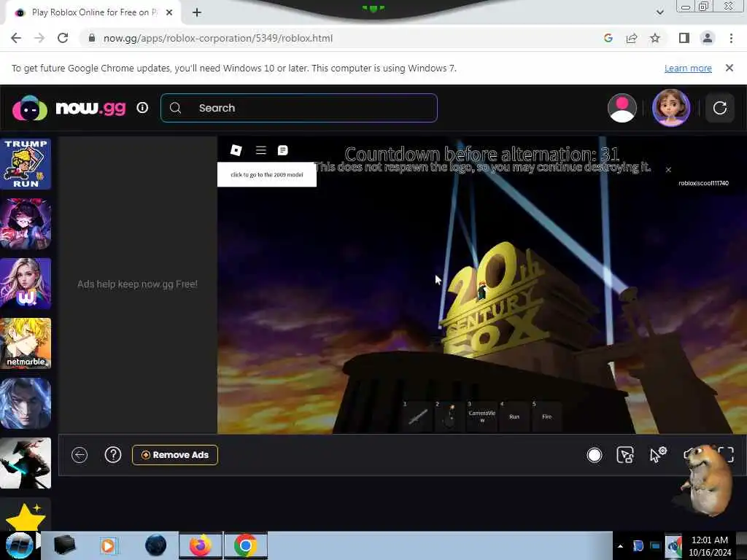Image resolution: width=747 pixels, height=560 pixels.
Task: Dismiss the Chrome update notification bar
Action: click(729, 68)
